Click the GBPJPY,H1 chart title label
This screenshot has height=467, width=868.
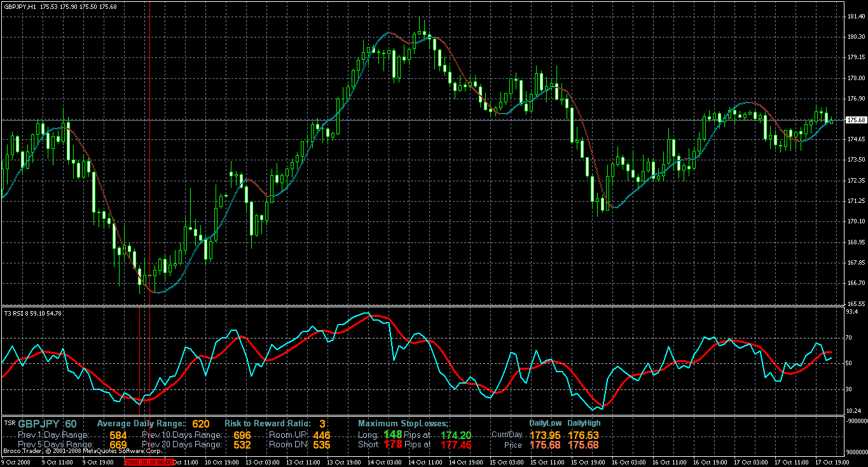click(x=20, y=6)
